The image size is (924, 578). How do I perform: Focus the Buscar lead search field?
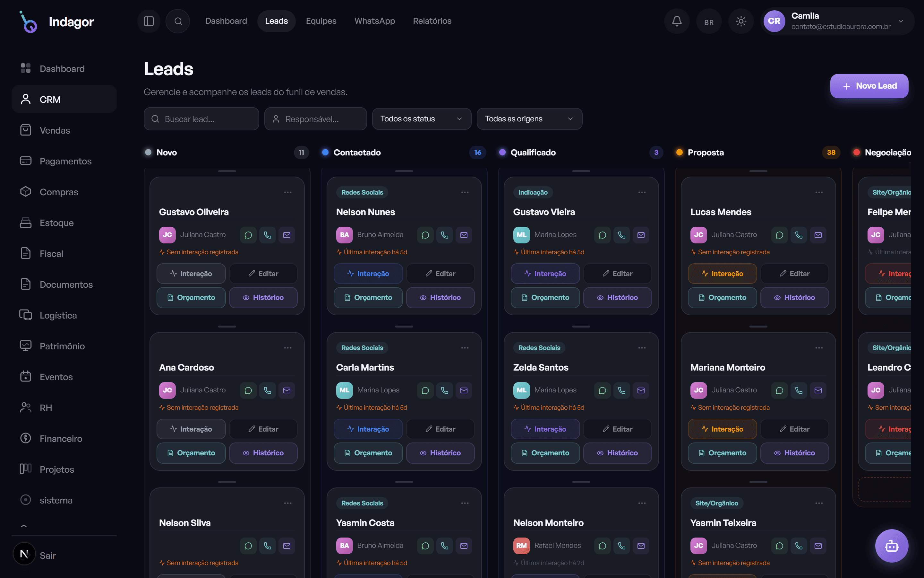click(x=201, y=119)
